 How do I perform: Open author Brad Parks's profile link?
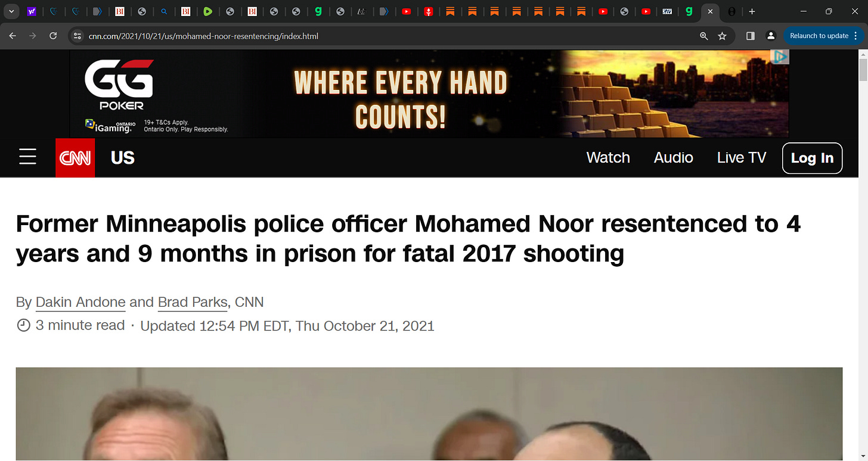[193, 303]
